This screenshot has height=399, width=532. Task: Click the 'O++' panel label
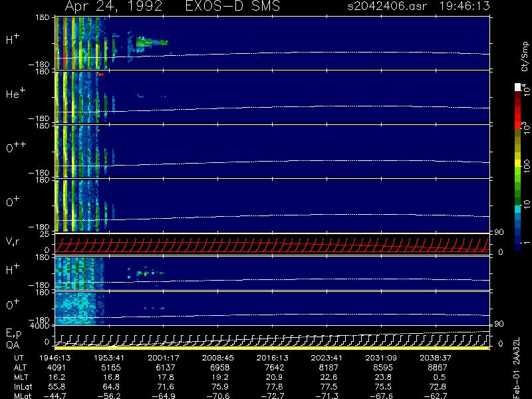coord(16,147)
